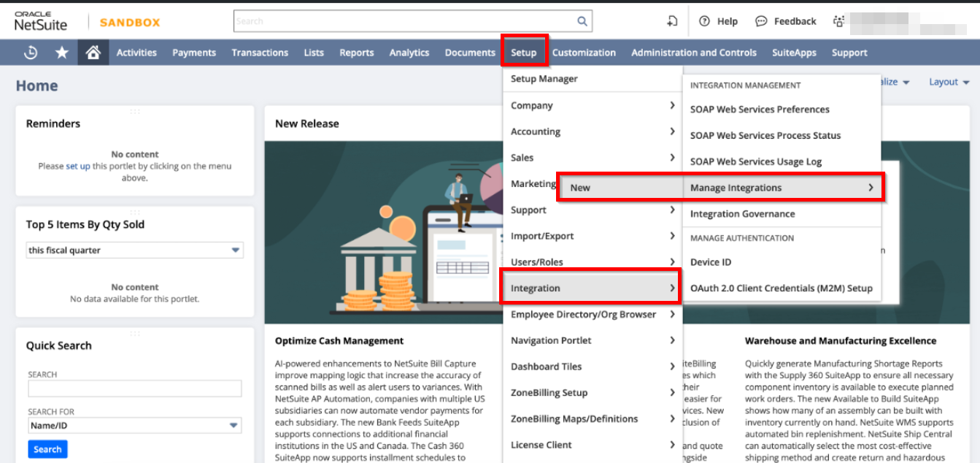The height and width of the screenshot is (463, 980).
Task: Click the Create New icon beside the search bar
Action: point(672,21)
